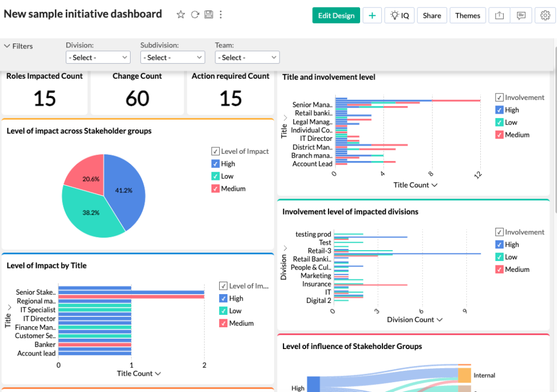Click the star favorite icon
The image size is (557, 392).
coord(181,15)
